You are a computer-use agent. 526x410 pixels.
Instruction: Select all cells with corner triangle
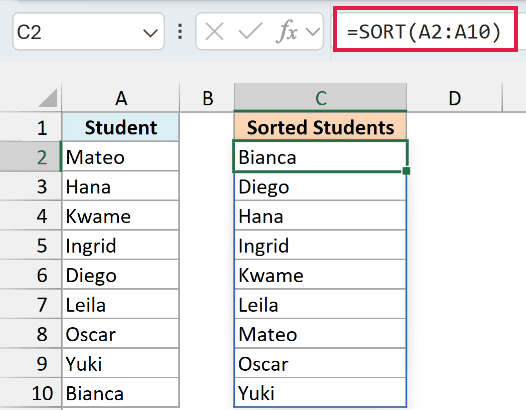click(x=48, y=98)
